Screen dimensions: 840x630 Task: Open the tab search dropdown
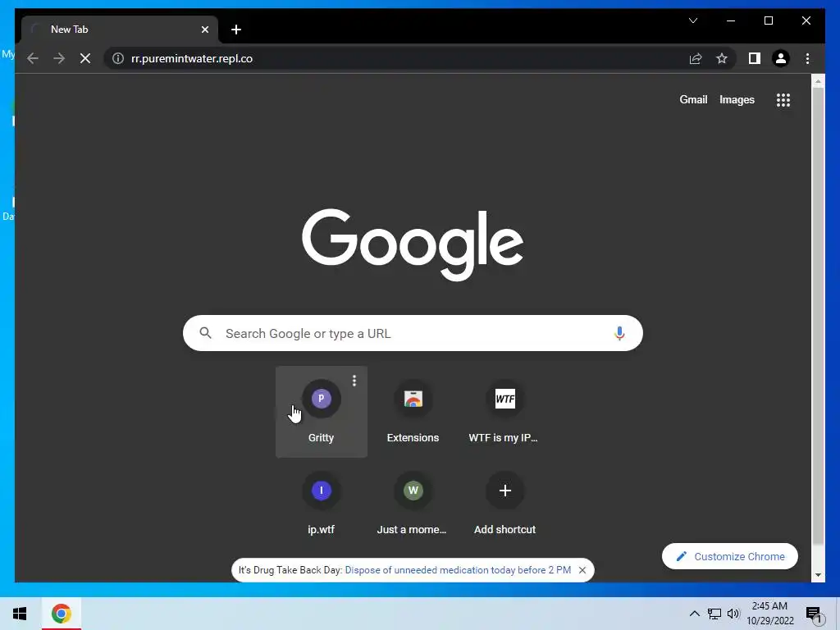[x=693, y=21]
